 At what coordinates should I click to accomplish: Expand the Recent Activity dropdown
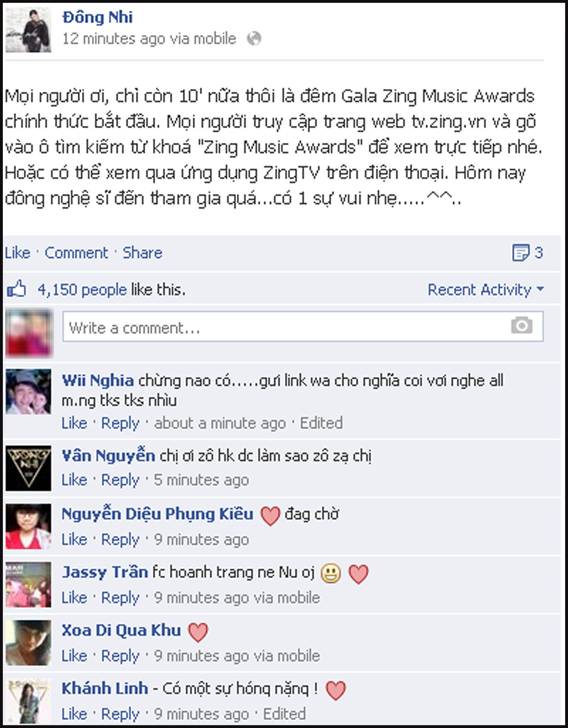click(486, 289)
